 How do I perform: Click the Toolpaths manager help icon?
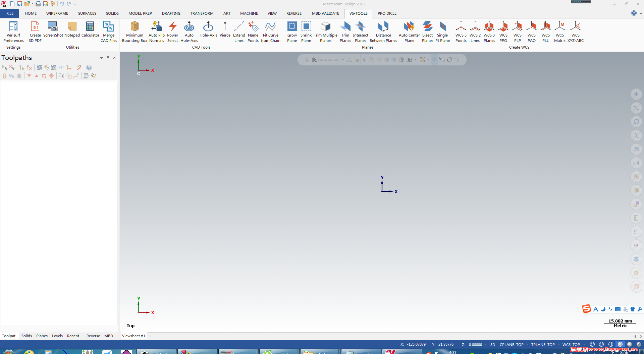click(89, 68)
